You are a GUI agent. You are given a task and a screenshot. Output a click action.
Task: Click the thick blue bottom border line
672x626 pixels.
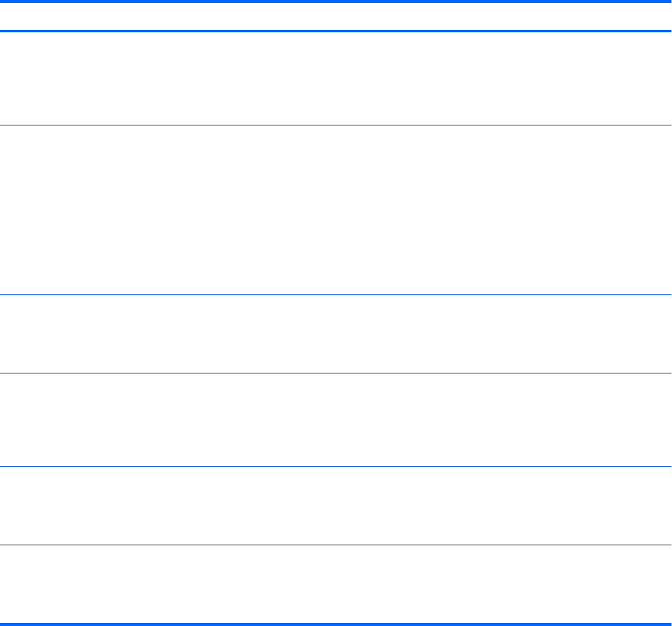(x=336, y=623)
